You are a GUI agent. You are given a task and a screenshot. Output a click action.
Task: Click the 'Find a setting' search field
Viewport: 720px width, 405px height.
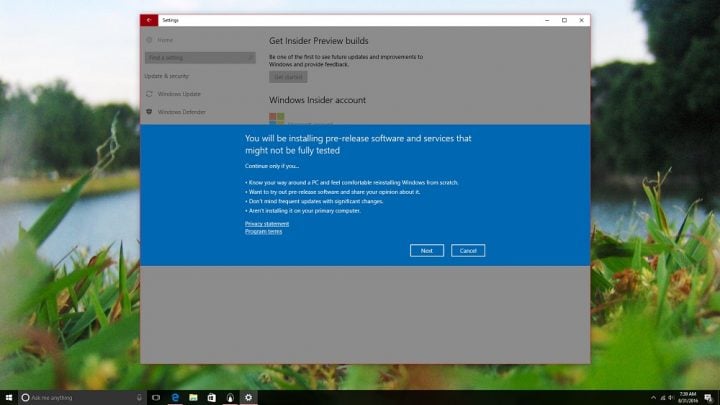pyautogui.click(x=200, y=57)
